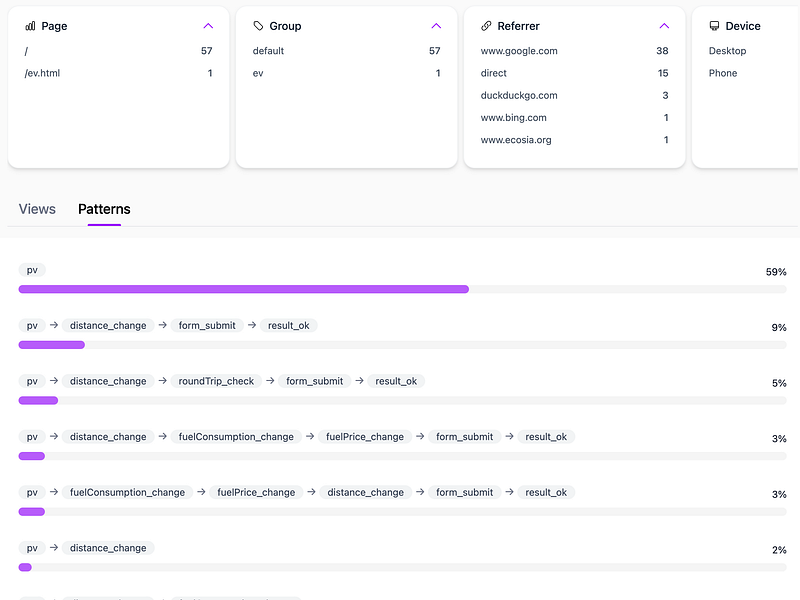Filter by group default
This screenshot has height=600, width=800.
tap(346, 51)
